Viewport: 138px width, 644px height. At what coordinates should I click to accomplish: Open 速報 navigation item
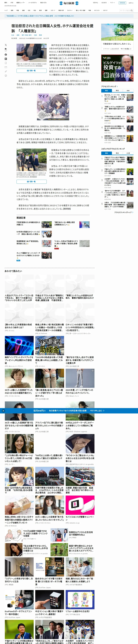12,11
